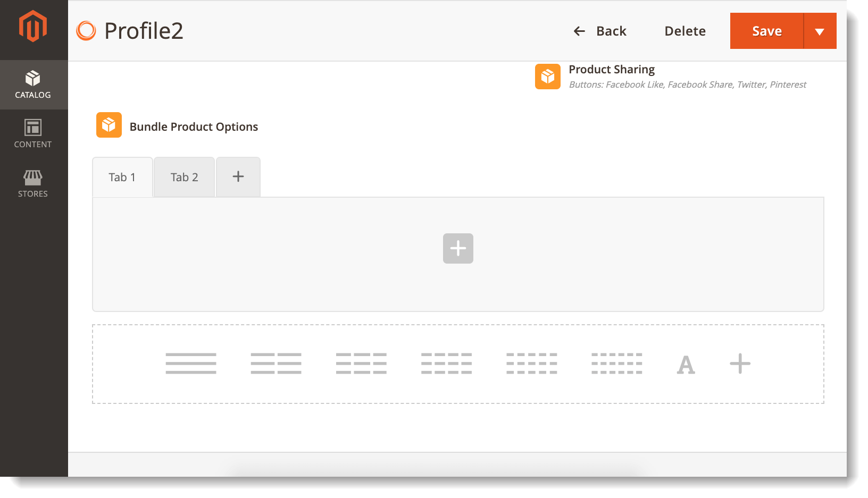Image resolution: width=868 pixels, height=498 pixels.
Task: Select Tab 1
Action: click(122, 177)
